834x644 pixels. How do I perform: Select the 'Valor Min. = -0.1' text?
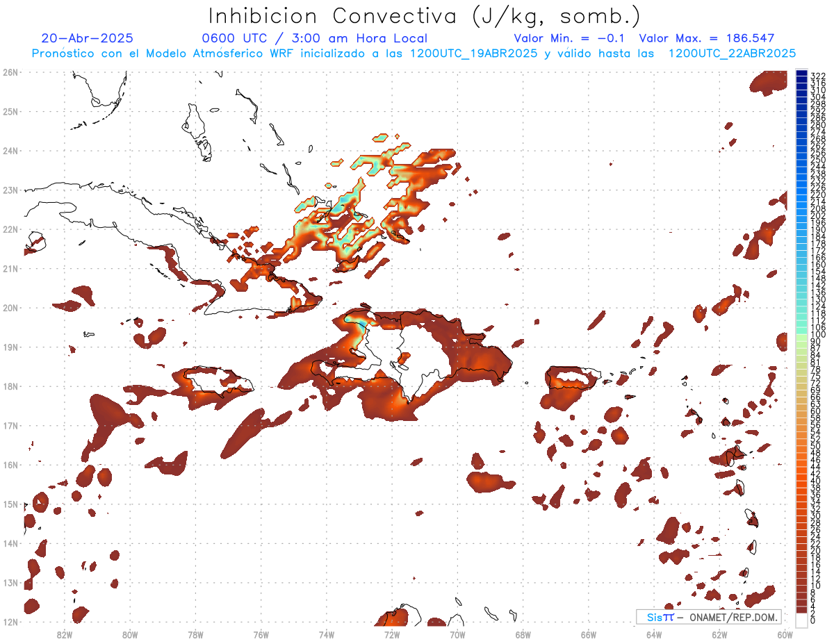point(571,38)
